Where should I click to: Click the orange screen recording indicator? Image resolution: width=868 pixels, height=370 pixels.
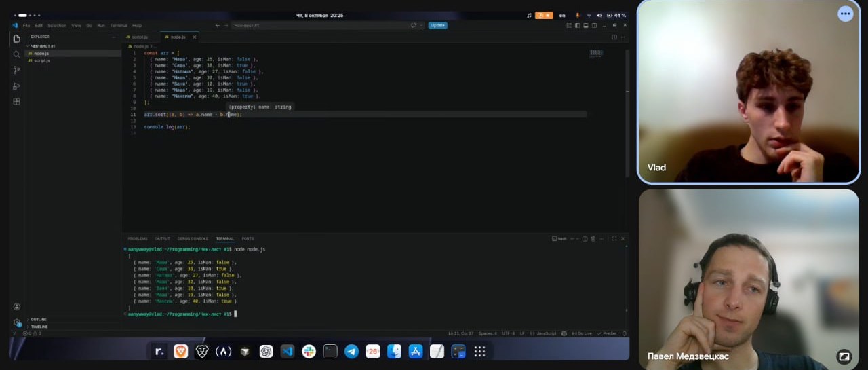click(544, 15)
